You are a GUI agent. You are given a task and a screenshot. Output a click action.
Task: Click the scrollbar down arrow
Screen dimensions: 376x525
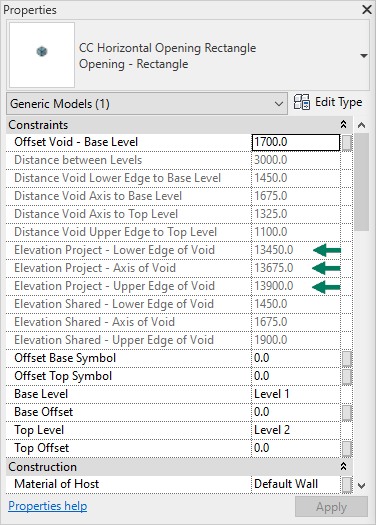[361, 485]
